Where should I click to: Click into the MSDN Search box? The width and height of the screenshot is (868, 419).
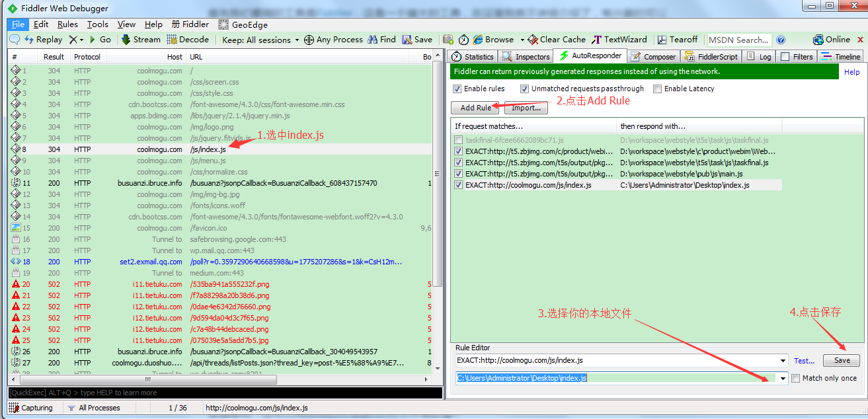(739, 40)
